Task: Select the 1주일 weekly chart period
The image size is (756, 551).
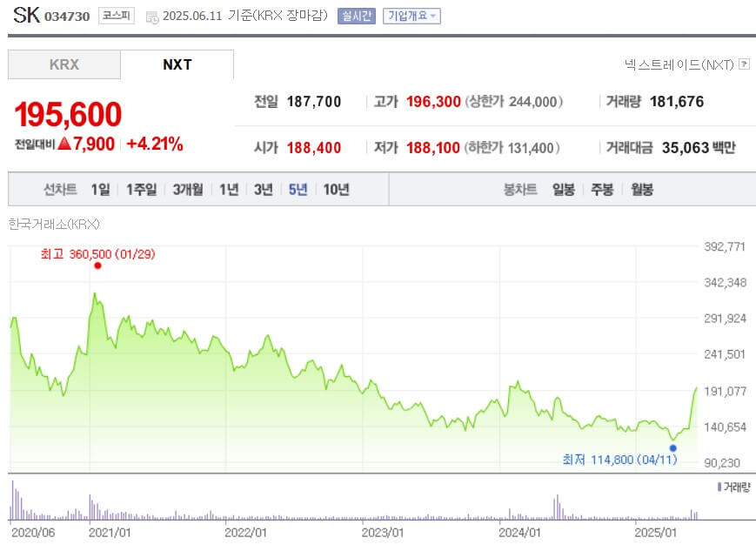Action: click(141, 189)
